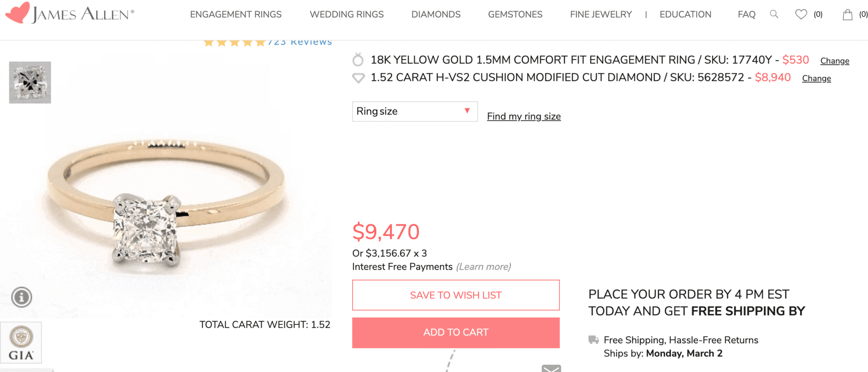Open the EDUCATION menu
The height and width of the screenshot is (372, 868).
[x=685, y=14]
